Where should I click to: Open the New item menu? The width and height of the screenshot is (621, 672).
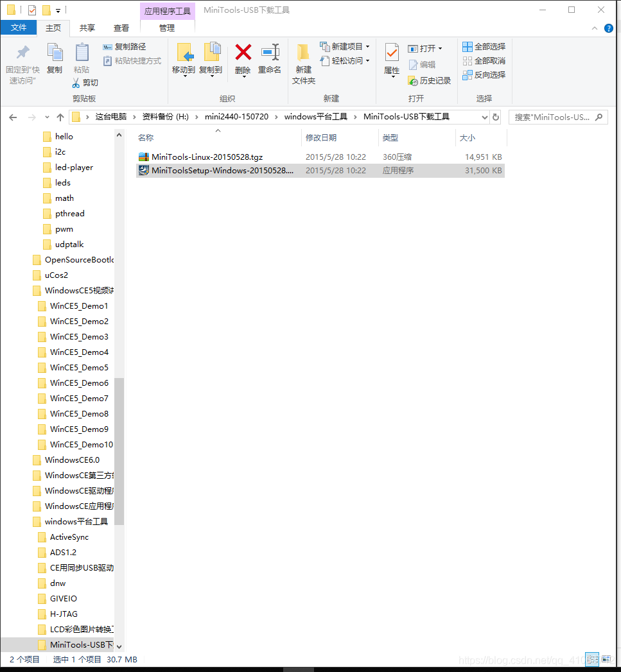(x=345, y=46)
